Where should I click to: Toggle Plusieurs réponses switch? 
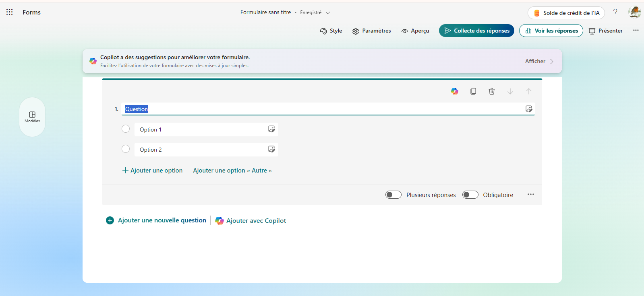point(393,195)
